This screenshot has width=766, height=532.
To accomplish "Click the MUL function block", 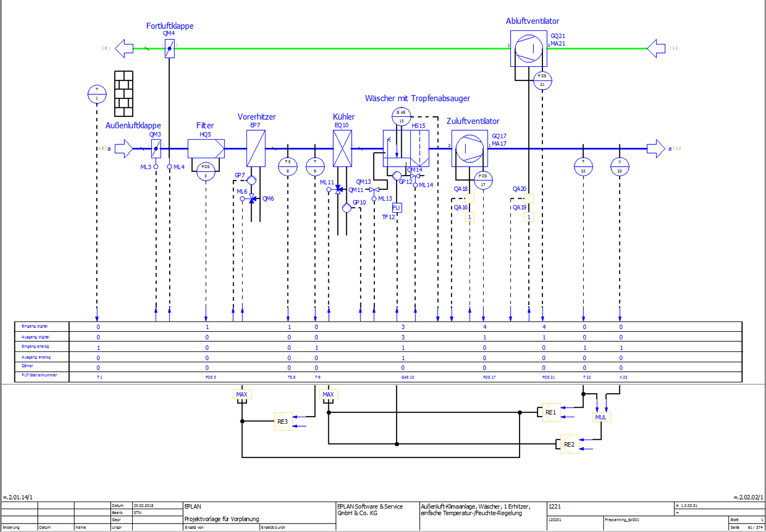I will tap(601, 417).
